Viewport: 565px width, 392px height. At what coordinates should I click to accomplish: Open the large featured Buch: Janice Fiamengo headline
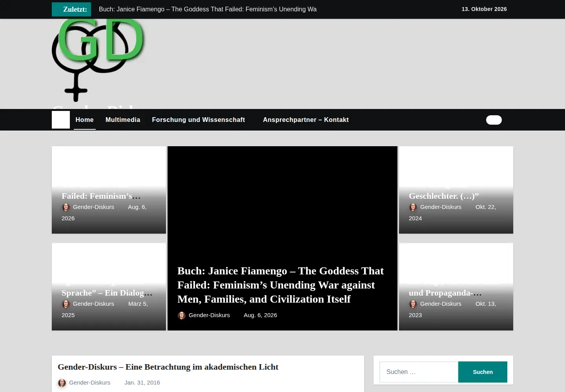(281, 285)
